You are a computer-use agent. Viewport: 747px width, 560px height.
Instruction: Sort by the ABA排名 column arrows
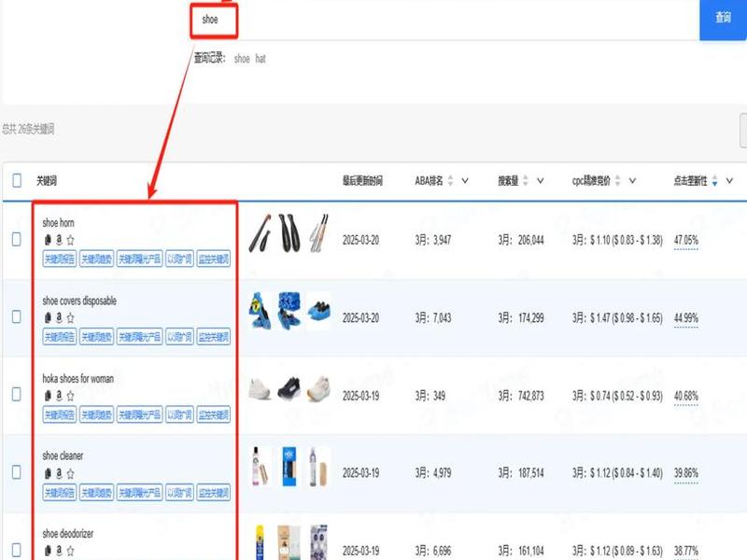[450, 181]
